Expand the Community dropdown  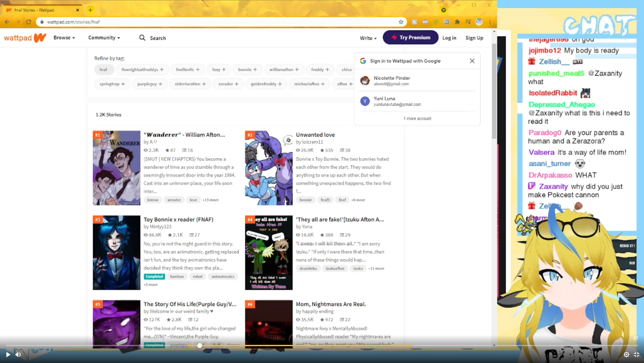coord(104,38)
